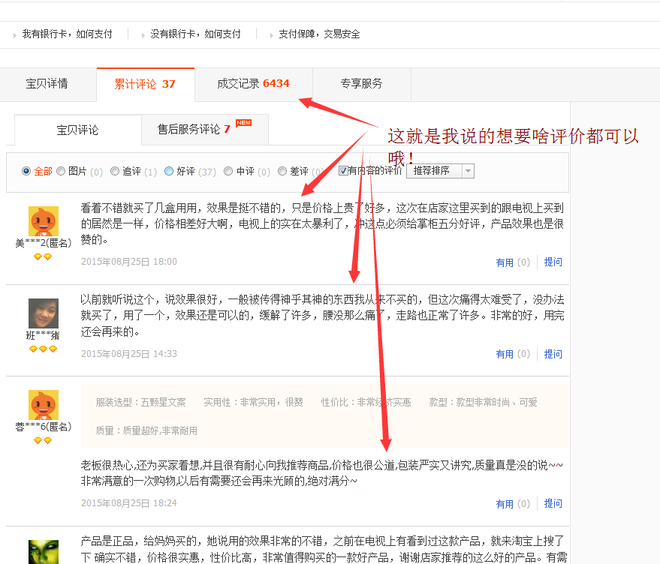Open the 推荐排序 sort dropdown

(439, 172)
